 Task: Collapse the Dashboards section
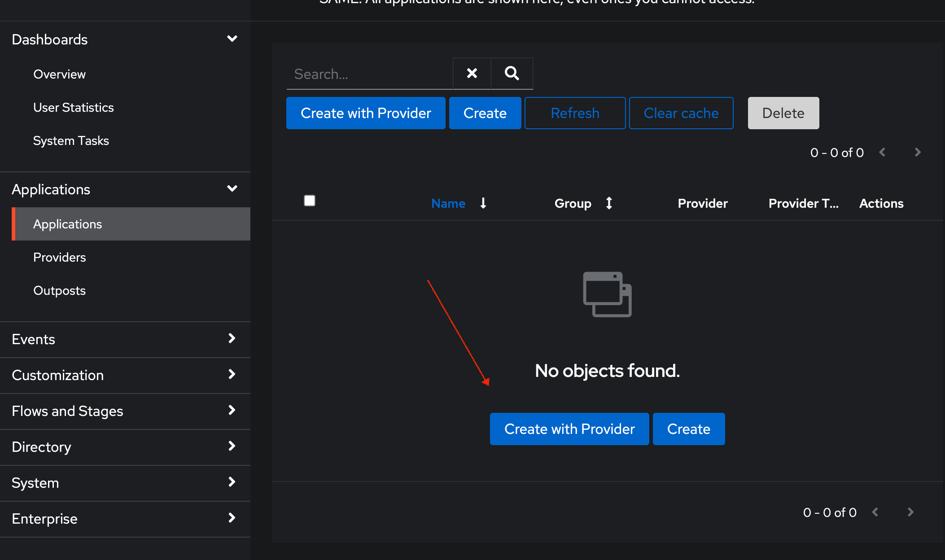[x=232, y=39]
